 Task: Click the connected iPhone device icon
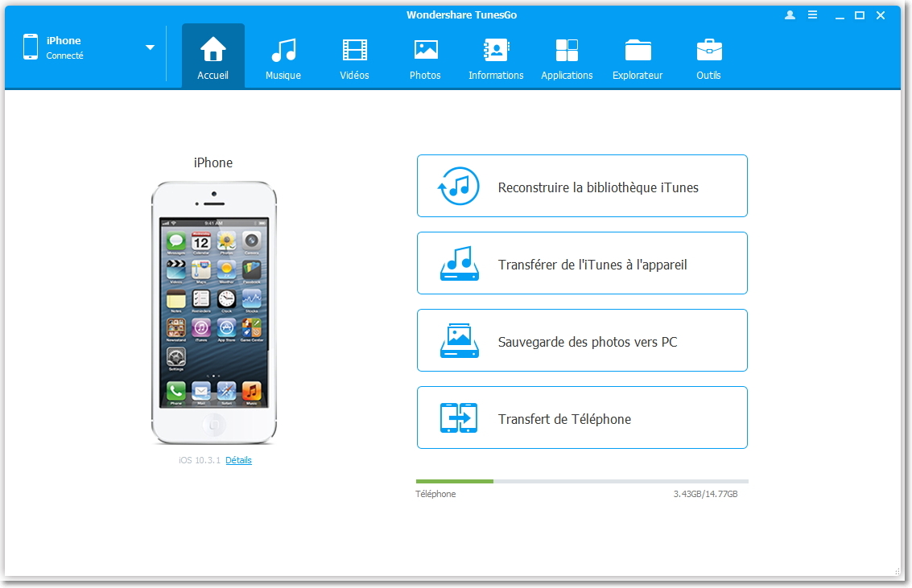pos(31,47)
